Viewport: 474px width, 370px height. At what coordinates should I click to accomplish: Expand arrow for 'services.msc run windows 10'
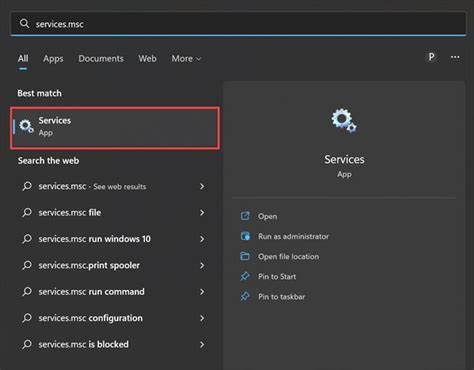pos(202,239)
